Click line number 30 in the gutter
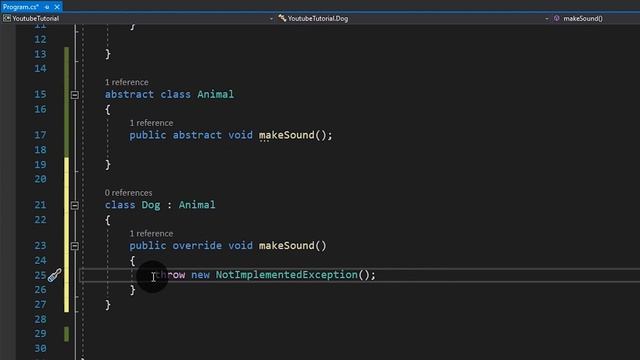The height and width of the screenshot is (360, 640). (x=40, y=349)
